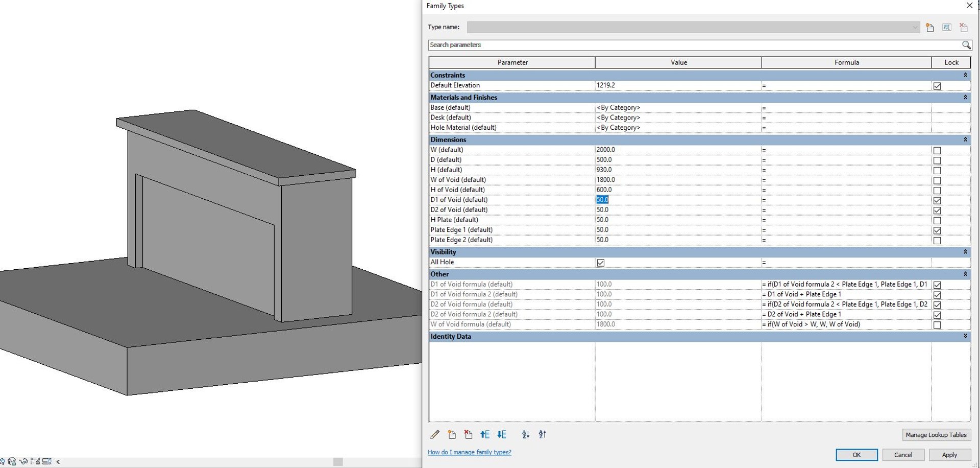
Task: Check the lock box for W (default)
Action: (x=937, y=150)
